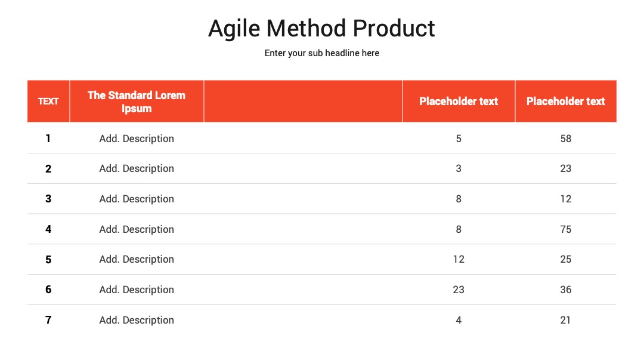Select 'The Standard Lorem Ipsum' header cell

[x=137, y=101]
